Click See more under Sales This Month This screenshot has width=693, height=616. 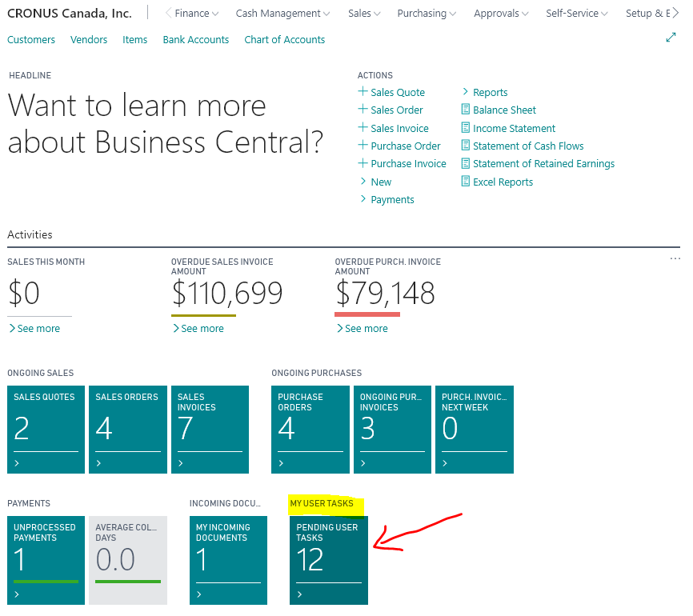coord(34,328)
